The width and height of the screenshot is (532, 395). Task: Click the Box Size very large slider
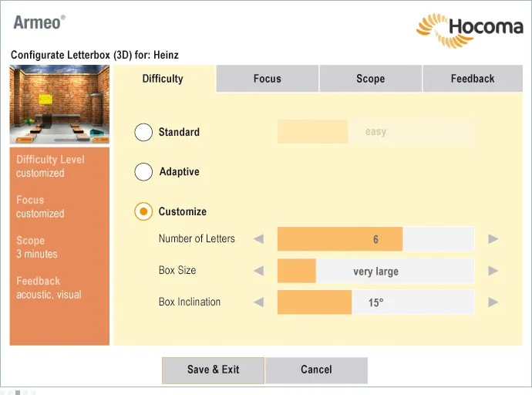[x=376, y=271]
